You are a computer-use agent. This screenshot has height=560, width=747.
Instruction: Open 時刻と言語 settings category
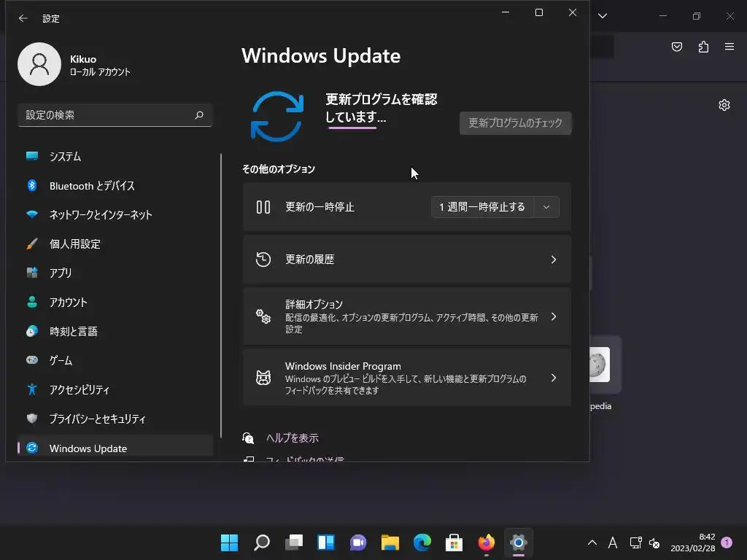(x=115, y=332)
